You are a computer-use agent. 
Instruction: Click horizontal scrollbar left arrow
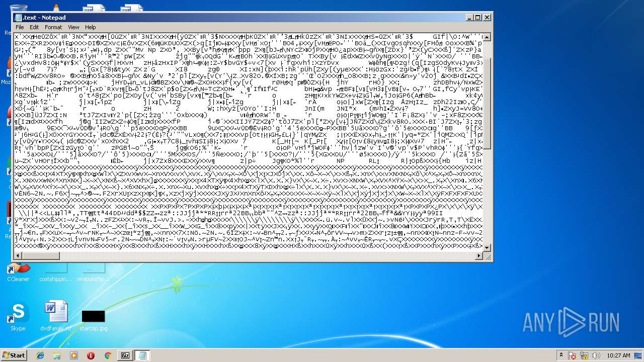pos(18,256)
